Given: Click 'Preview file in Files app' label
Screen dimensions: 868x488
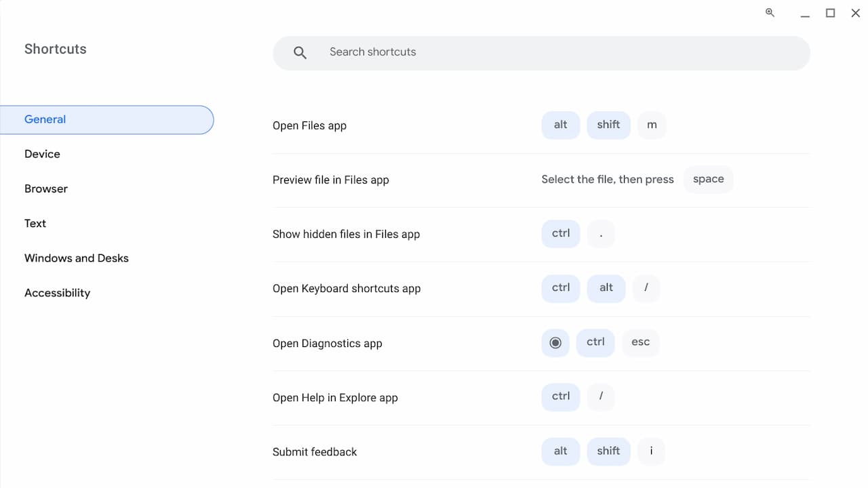Looking at the screenshot, I should pyautogui.click(x=331, y=180).
